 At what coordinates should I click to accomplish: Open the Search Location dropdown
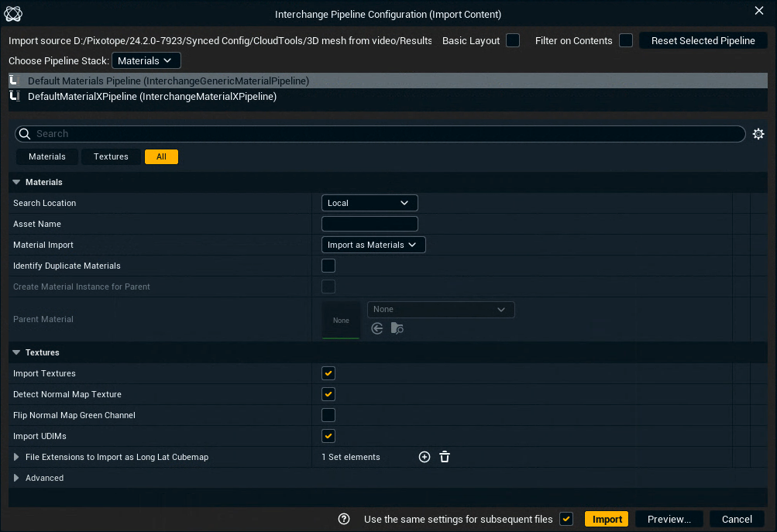(370, 203)
